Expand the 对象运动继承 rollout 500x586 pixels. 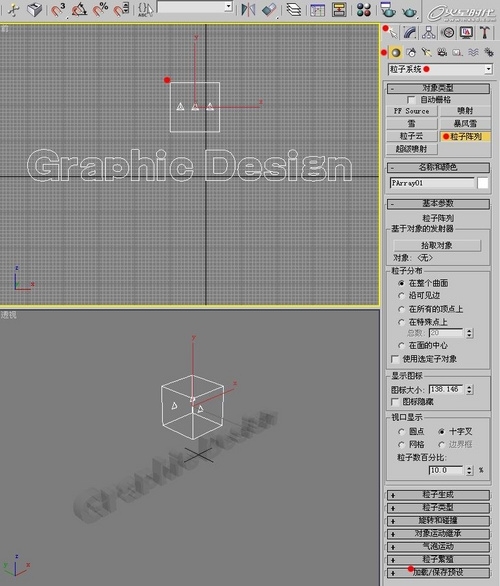click(438, 534)
